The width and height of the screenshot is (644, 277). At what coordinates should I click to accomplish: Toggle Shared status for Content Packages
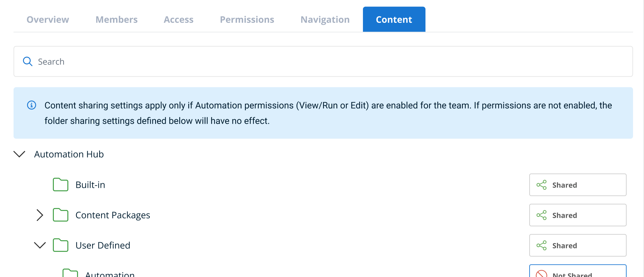click(x=578, y=215)
